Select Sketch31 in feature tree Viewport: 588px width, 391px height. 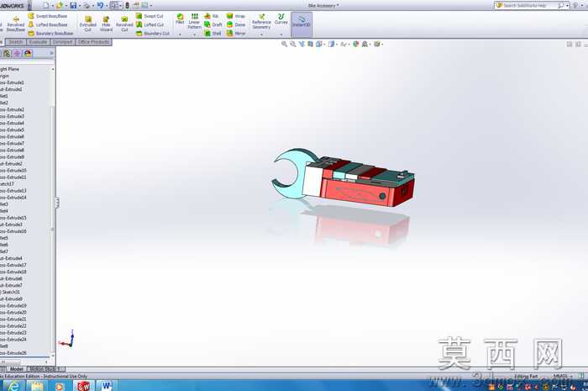[10, 292]
